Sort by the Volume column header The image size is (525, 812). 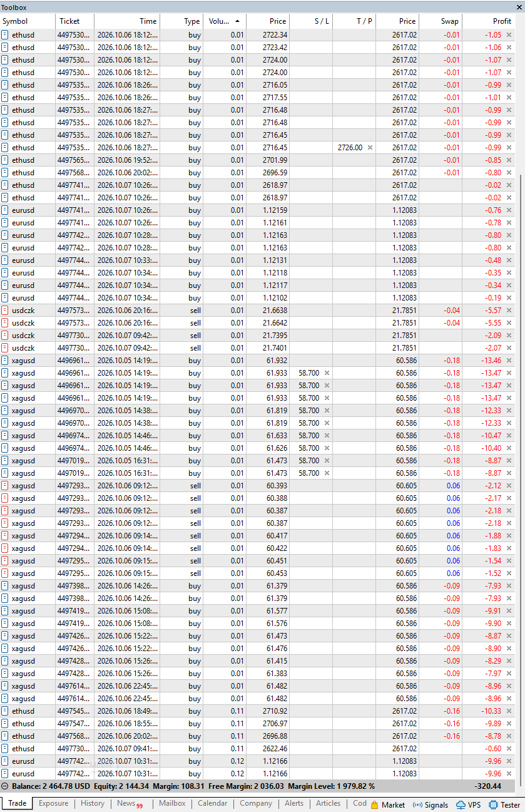pyautogui.click(x=225, y=21)
